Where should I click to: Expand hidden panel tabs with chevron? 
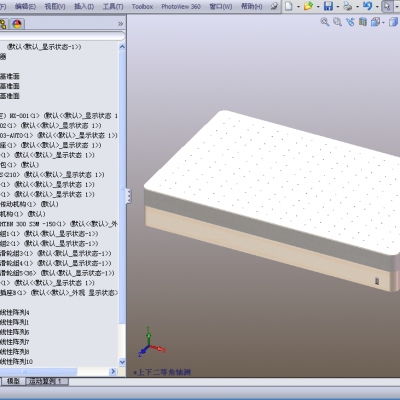[x=120, y=24]
